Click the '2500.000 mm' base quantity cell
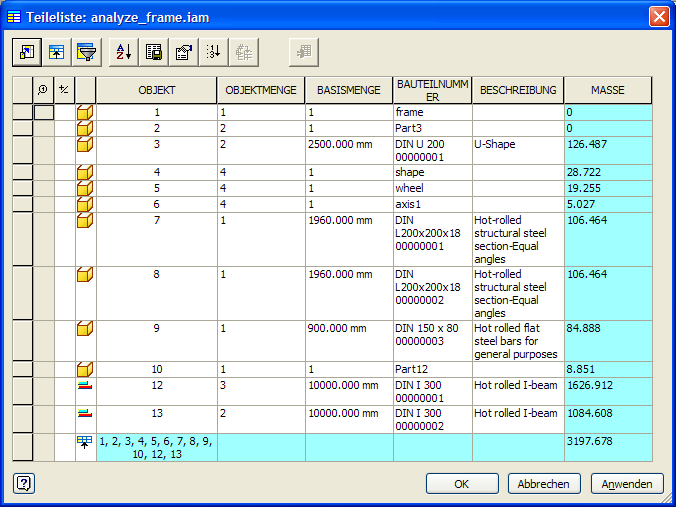 (349, 150)
